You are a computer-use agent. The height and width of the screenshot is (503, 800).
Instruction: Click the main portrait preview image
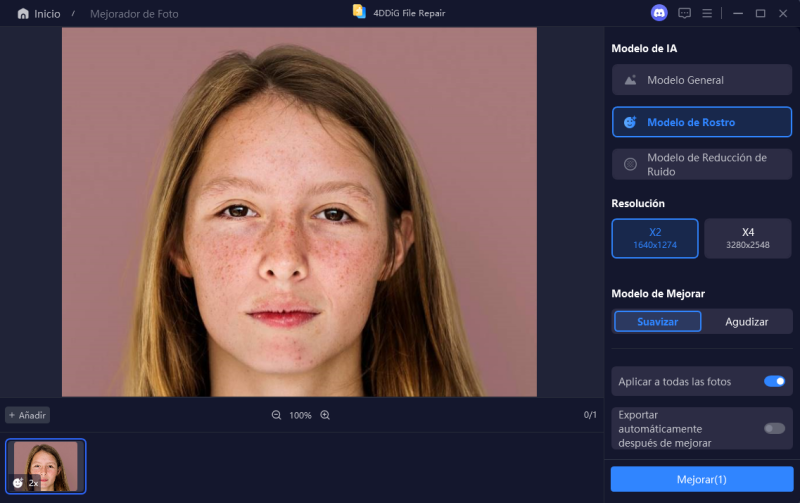tap(299, 212)
